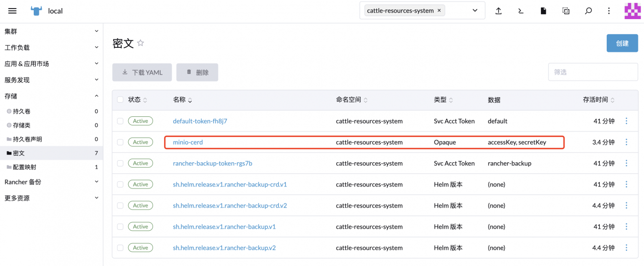Open 配置映射 in the sidebar
This screenshot has height=266, width=644.
click(x=25, y=167)
